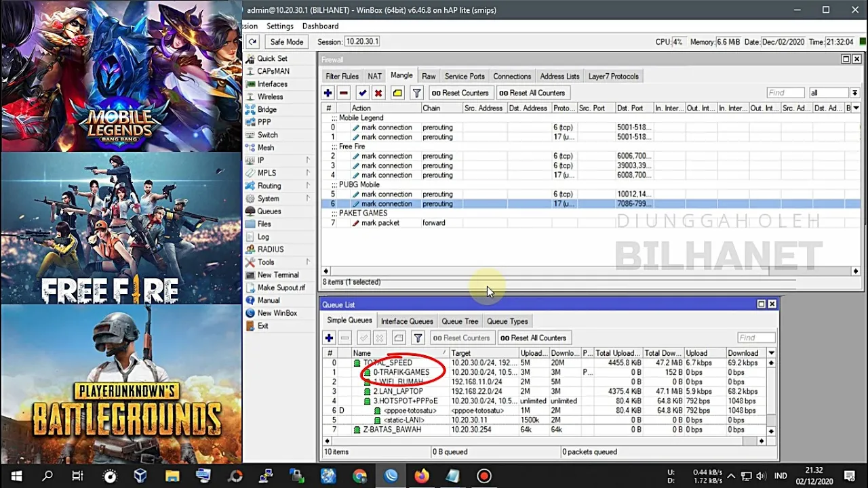Expand Routing submenu in sidebar

click(x=308, y=186)
